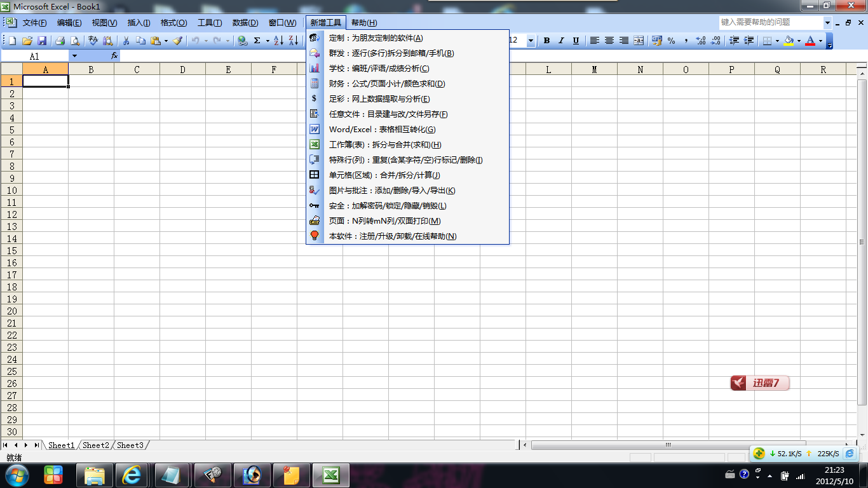This screenshot has width=868, height=488.
Task: Toggle Underline formatting
Action: (x=576, y=41)
